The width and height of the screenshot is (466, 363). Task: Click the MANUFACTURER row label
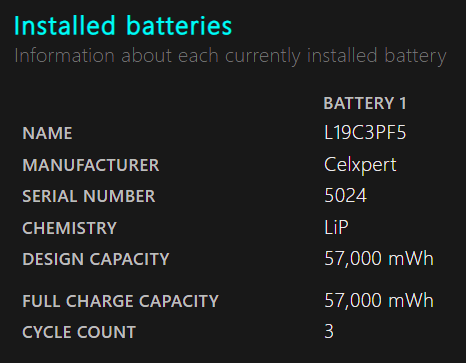pos(91,165)
